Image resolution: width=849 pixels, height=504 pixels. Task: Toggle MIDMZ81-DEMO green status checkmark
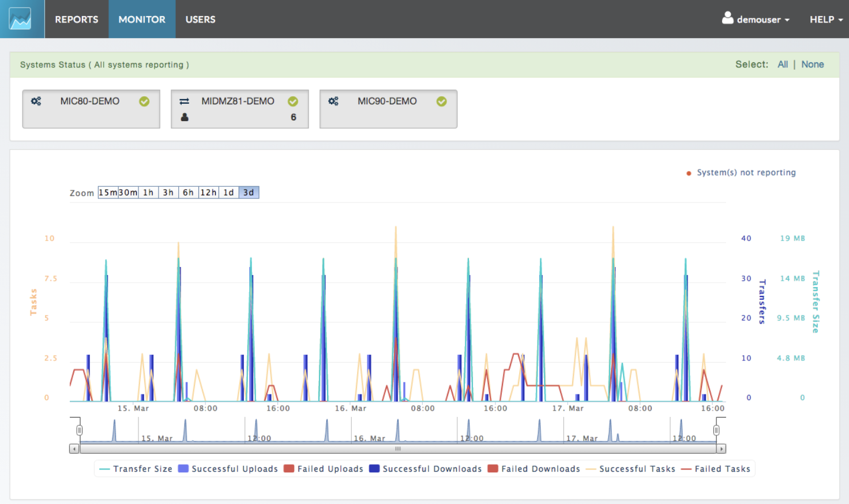(293, 101)
